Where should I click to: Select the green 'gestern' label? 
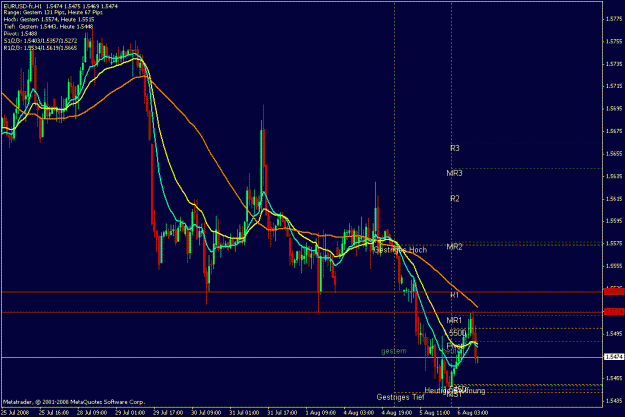pos(394,351)
